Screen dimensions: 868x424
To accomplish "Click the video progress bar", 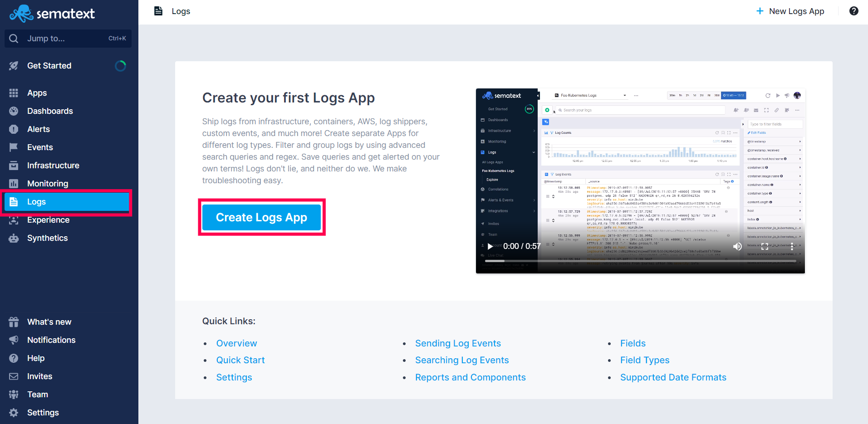I will coord(640,261).
